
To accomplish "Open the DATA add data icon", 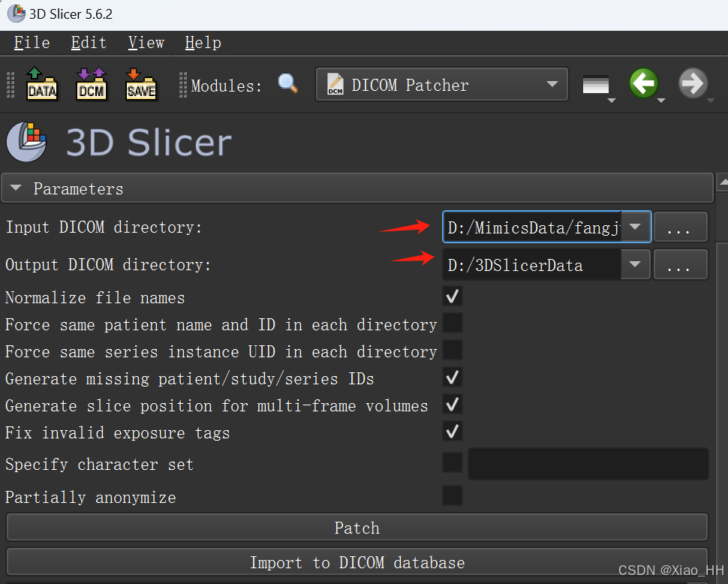I will (42, 84).
